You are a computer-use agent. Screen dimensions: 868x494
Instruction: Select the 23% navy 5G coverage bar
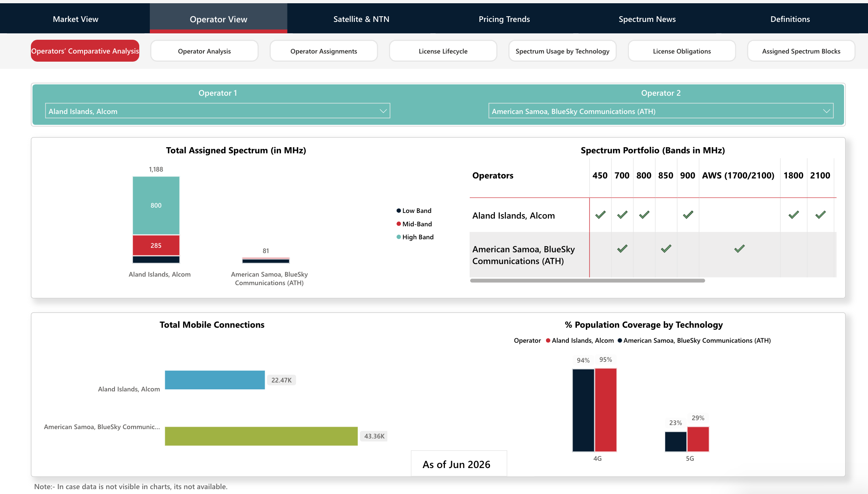(x=676, y=441)
